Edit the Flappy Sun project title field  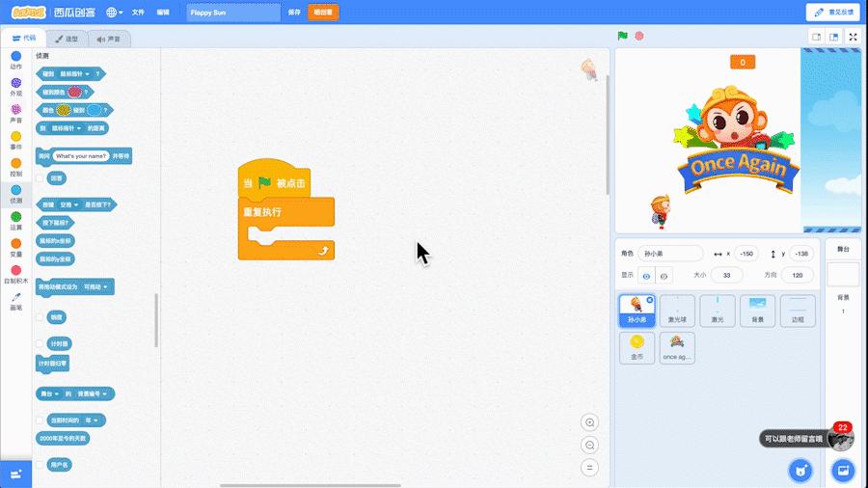tap(233, 13)
